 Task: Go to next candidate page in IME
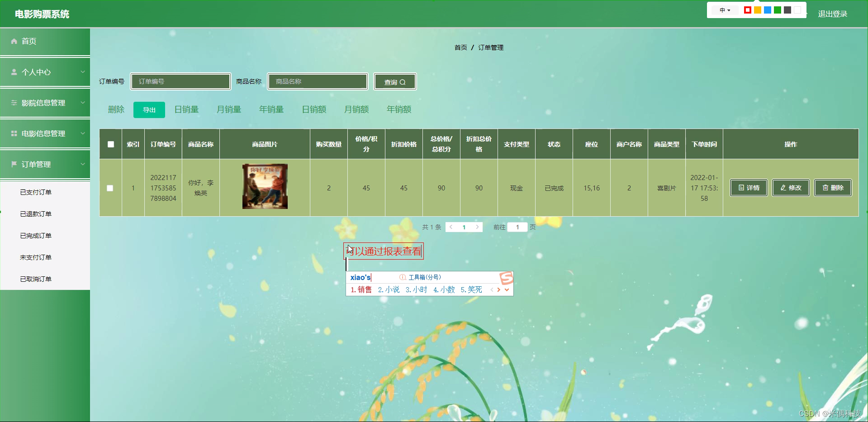pos(499,290)
